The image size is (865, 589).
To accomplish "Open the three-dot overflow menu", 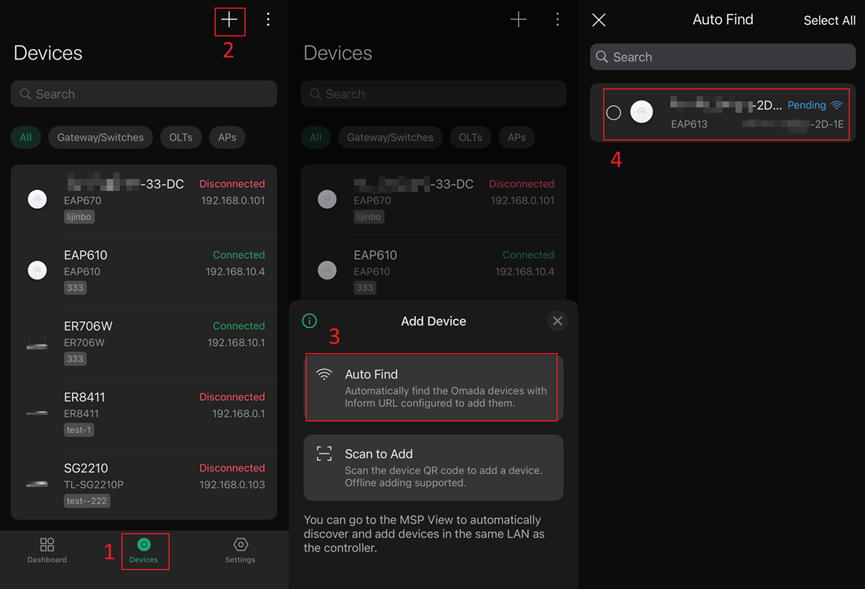I will [x=267, y=21].
